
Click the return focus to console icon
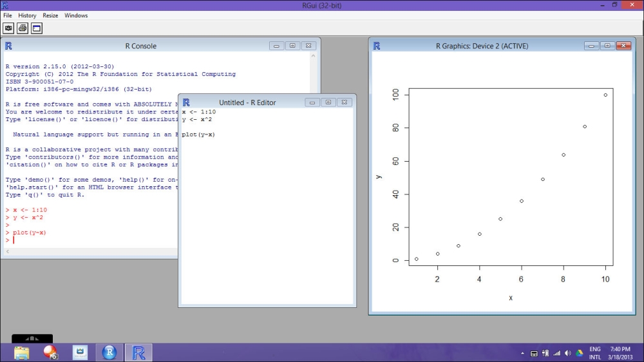click(x=37, y=28)
